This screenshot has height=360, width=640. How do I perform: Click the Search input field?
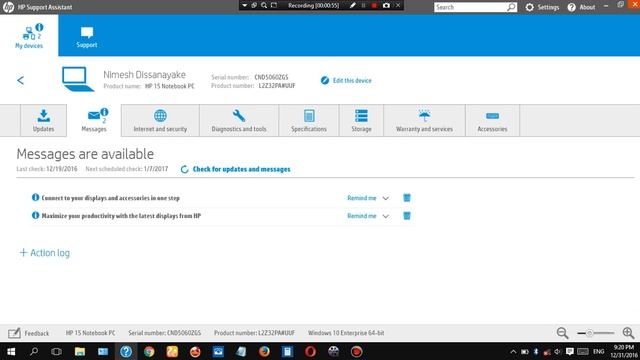(470, 7)
